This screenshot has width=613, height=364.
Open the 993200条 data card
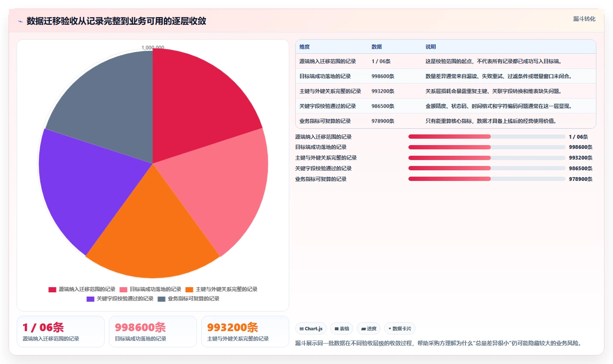[x=245, y=332]
